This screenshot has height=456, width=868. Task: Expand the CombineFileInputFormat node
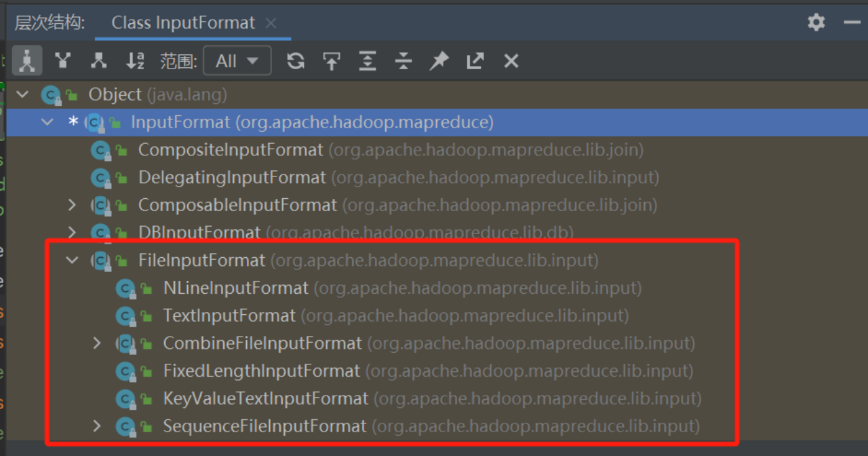[x=97, y=343]
